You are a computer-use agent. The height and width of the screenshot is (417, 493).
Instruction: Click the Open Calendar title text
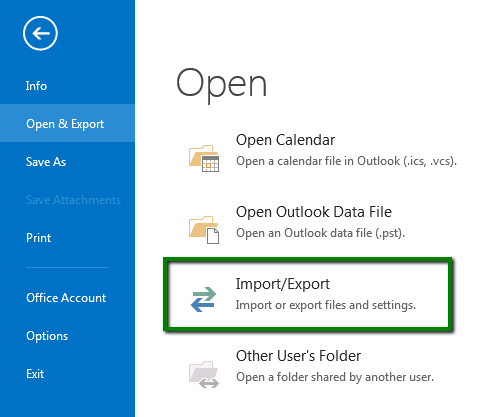point(285,140)
